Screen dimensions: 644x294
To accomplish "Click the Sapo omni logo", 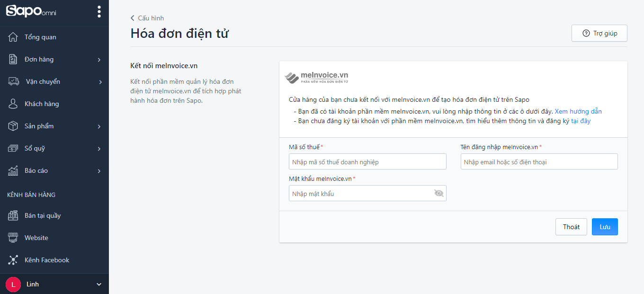I will point(31,11).
